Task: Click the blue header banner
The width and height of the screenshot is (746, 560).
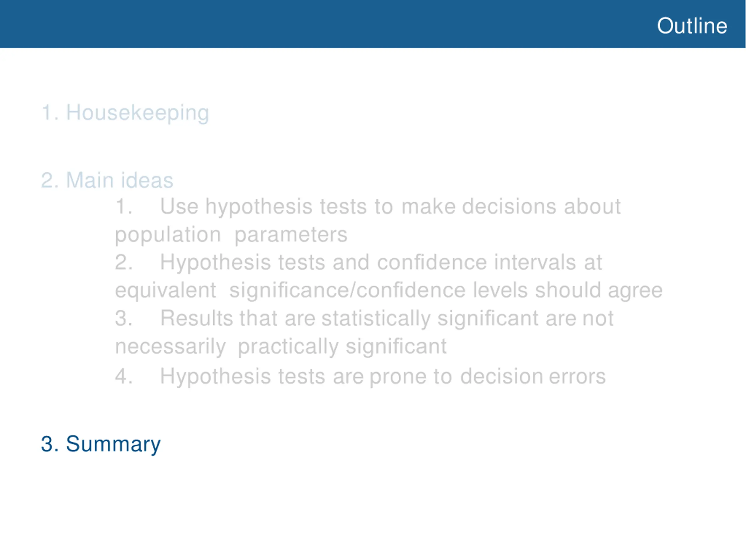Action: (x=373, y=24)
